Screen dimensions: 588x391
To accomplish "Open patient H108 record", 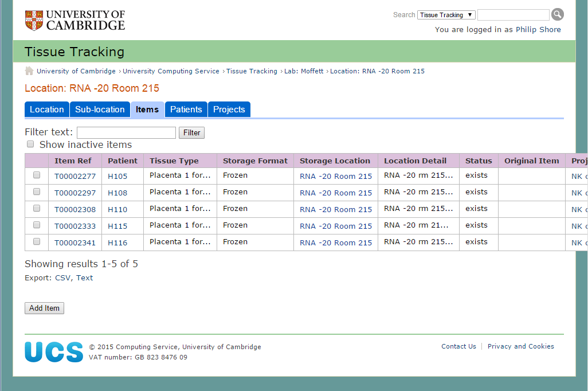I will (117, 193).
